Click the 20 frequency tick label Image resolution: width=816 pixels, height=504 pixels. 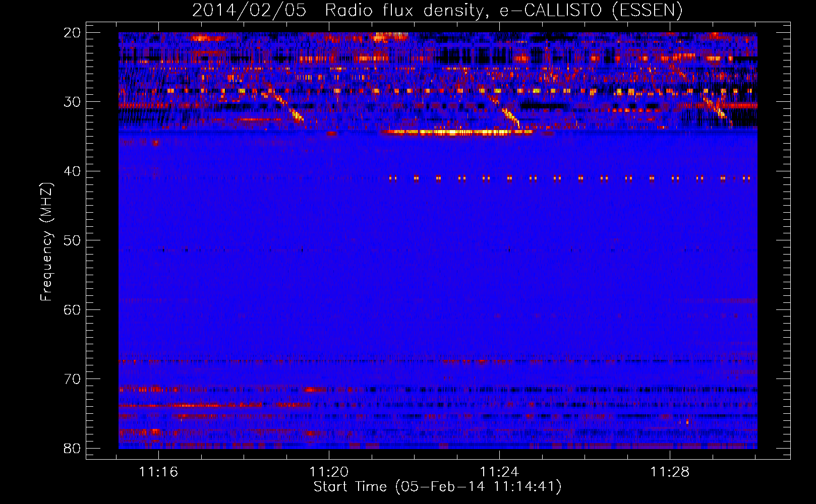[72, 33]
